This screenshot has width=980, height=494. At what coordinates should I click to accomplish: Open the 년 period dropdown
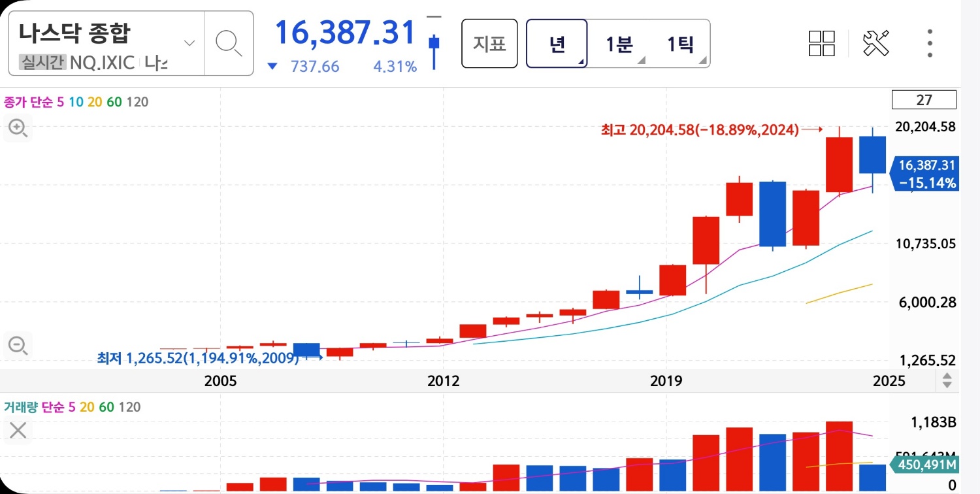pyautogui.click(x=557, y=44)
